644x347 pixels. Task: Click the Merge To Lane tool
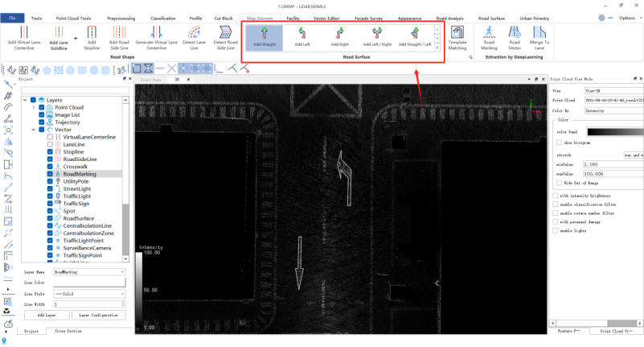click(x=539, y=38)
